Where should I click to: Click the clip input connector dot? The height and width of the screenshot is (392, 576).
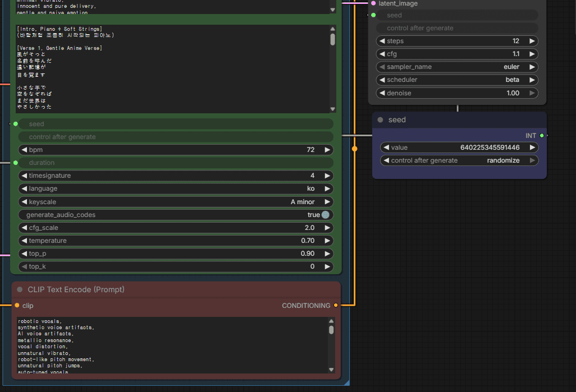point(17,306)
